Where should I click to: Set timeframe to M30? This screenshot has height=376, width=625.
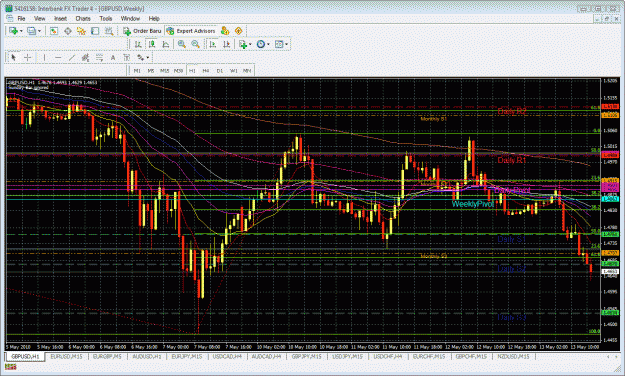tap(178, 71)
